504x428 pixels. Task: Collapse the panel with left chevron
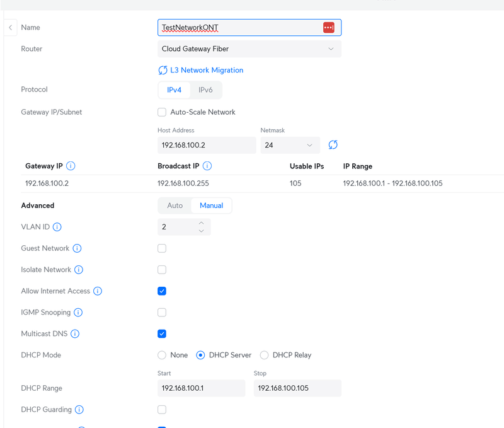pyautogui.click(x=11, y=28)
